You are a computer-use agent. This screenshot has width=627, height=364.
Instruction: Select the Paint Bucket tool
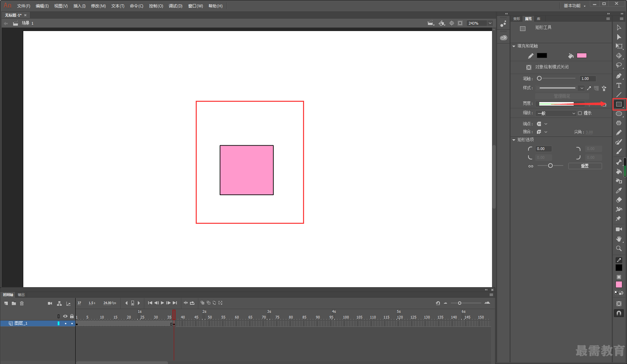(619, 172)
